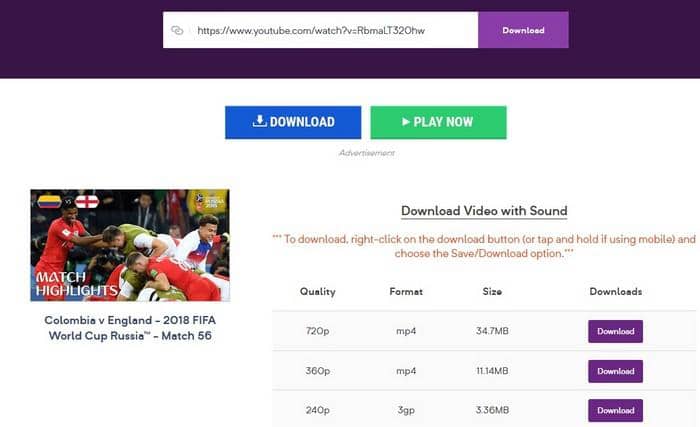Click the 11.14MB size value
This screenshot has height=427, width=700.
click(492, 371)
